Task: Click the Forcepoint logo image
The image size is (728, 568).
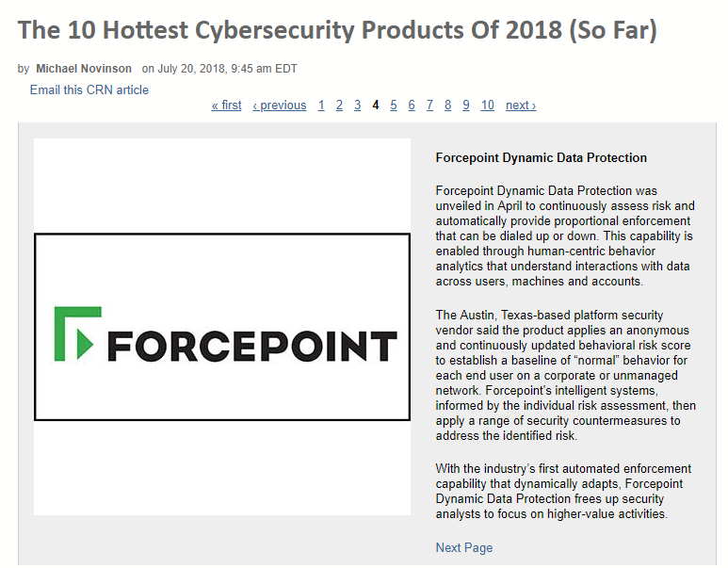Action: (x=222, y=327)
